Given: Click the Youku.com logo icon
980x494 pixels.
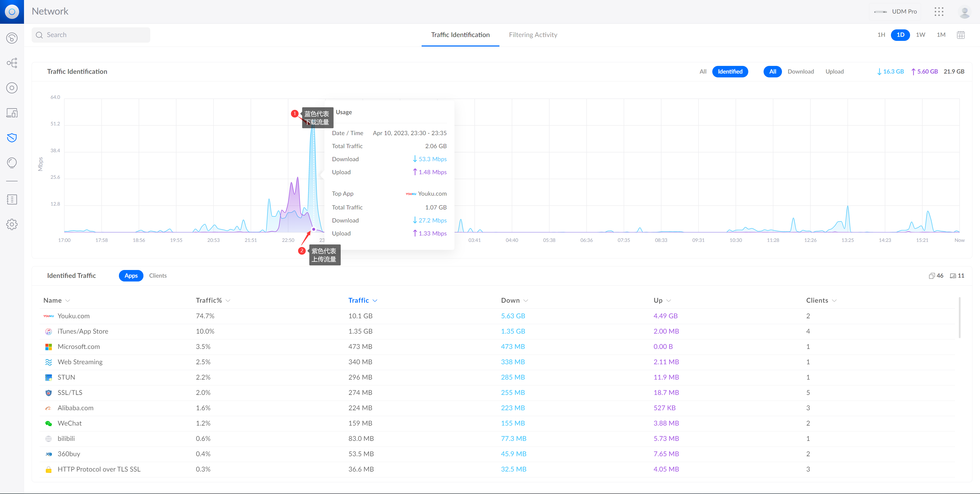Looking at the screenshot, I should click(48, 316).
